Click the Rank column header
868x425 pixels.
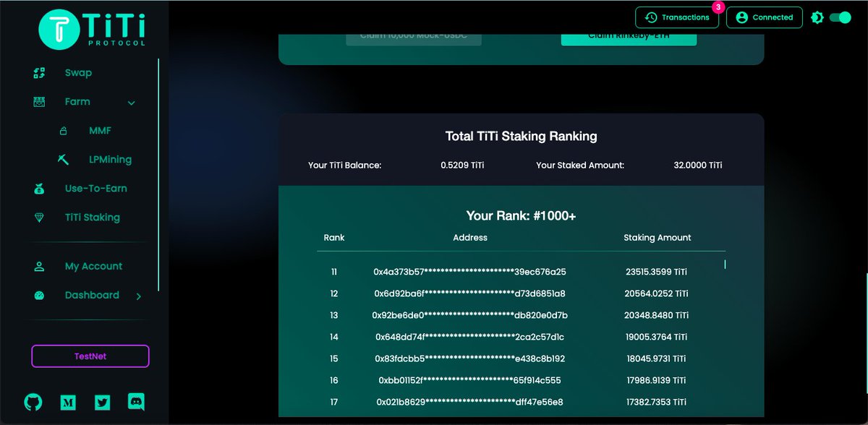coord(334,237)
